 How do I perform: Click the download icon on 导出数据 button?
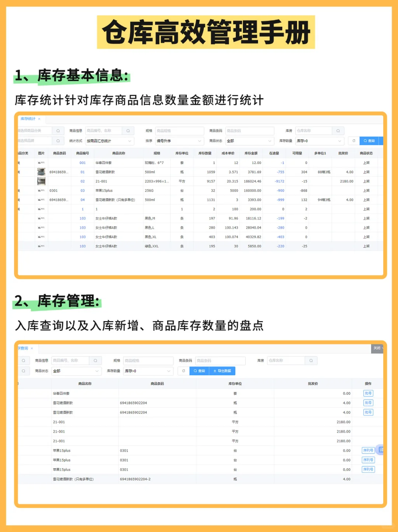[x=214, y=371]
